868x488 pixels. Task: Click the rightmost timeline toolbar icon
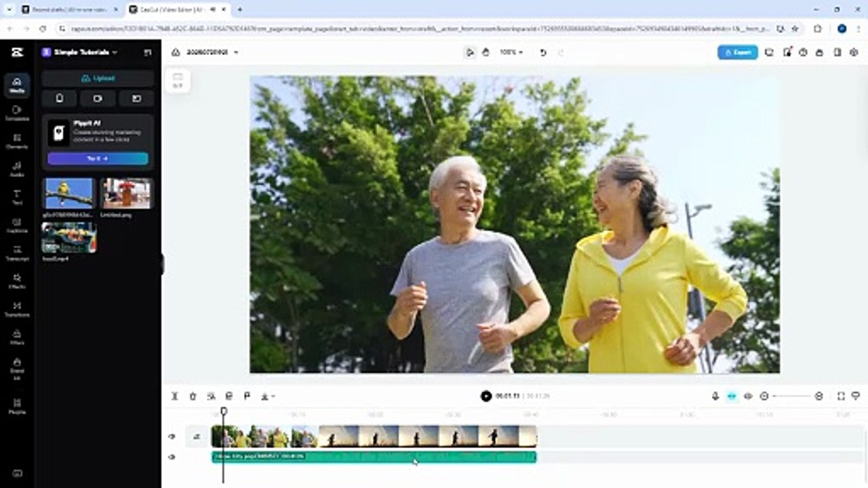pyautogui.click(x=856, y=396)
